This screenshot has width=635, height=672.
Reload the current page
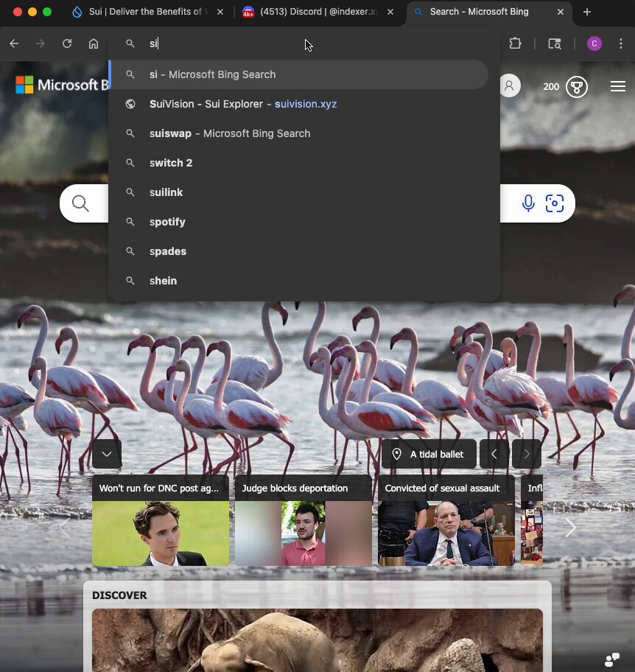[67, 43]
